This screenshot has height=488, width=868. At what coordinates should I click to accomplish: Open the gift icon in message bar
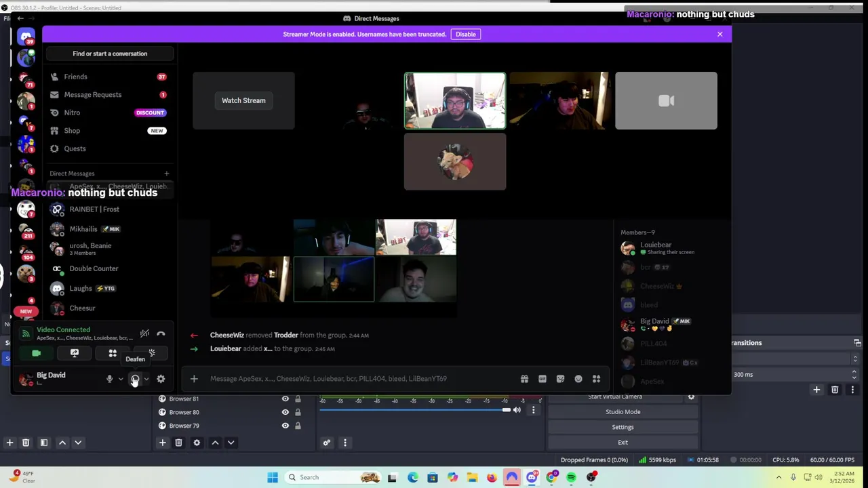tap(524, 379)
